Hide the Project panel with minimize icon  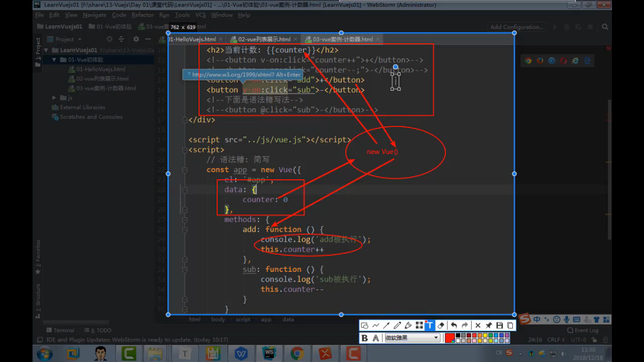tap(148, 39)
